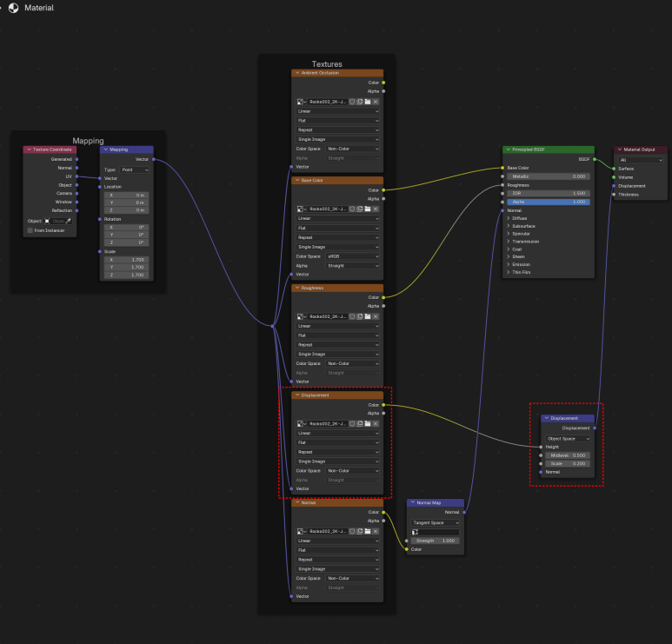This screenshot has height=644, width=672.
Task: Expand Thin Film panel in Principled BSDF
Action: point(509,272)
